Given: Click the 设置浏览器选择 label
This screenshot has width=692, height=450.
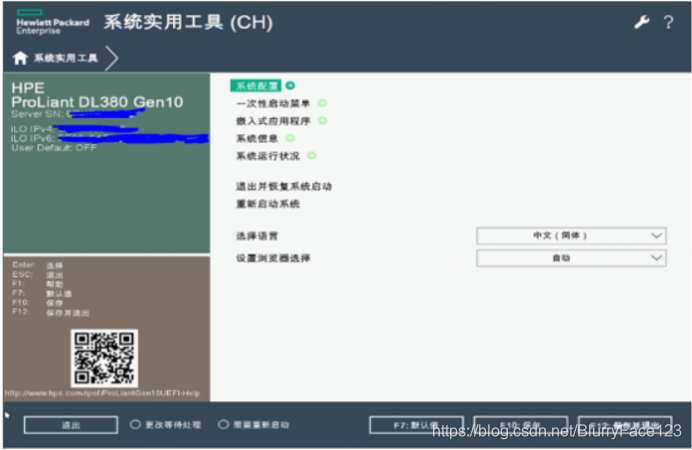Looking at the screenshot, I should coord(273,258).
